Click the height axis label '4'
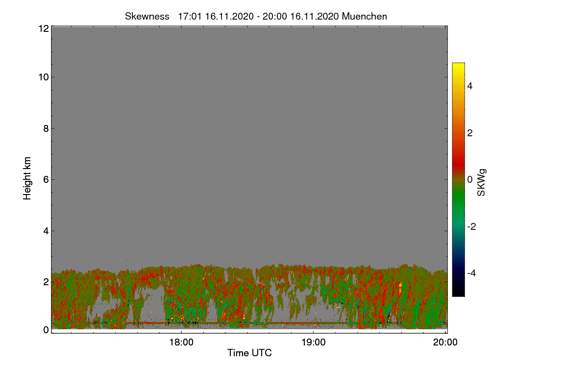Screen dimensions: 588x392 [46, 231]
